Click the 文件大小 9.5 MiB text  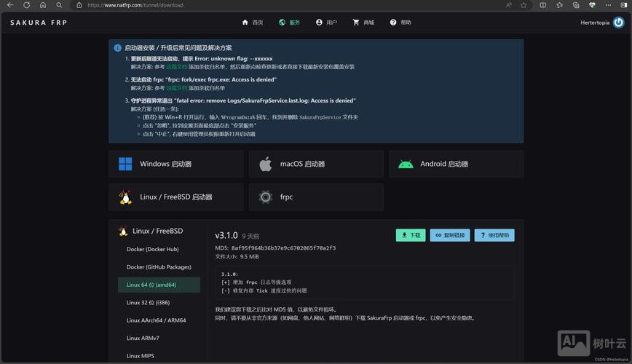click(237, 256)
